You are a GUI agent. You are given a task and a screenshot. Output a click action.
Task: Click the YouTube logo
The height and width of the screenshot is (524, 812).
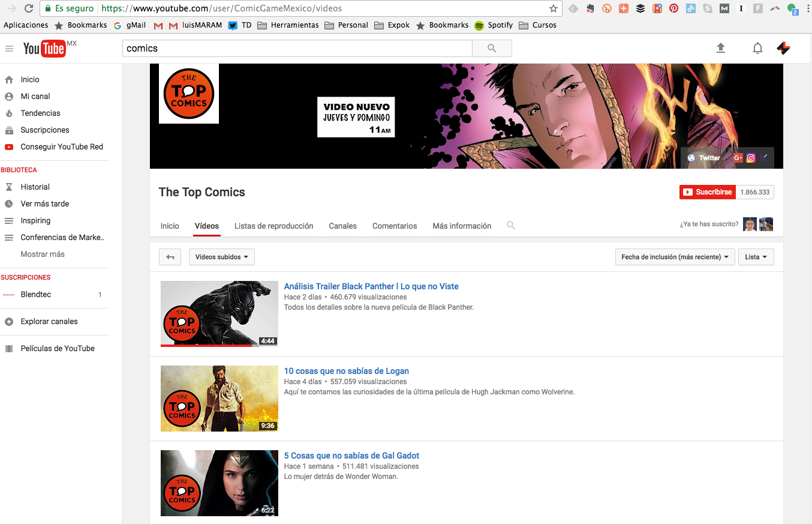pos(44,49)
